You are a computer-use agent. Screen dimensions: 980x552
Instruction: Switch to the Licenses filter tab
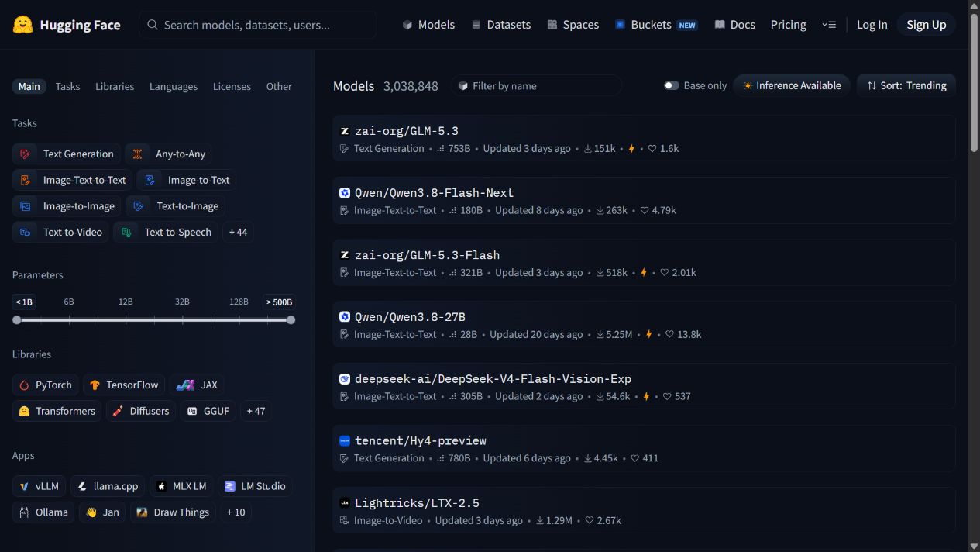(x=232, y=86)
